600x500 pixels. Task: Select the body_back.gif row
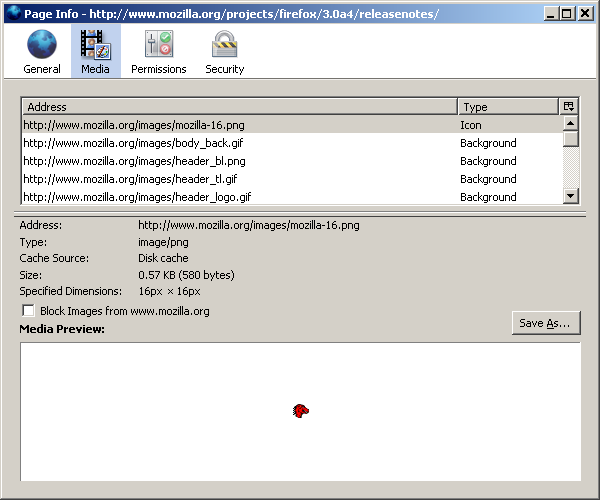[293, 143]
